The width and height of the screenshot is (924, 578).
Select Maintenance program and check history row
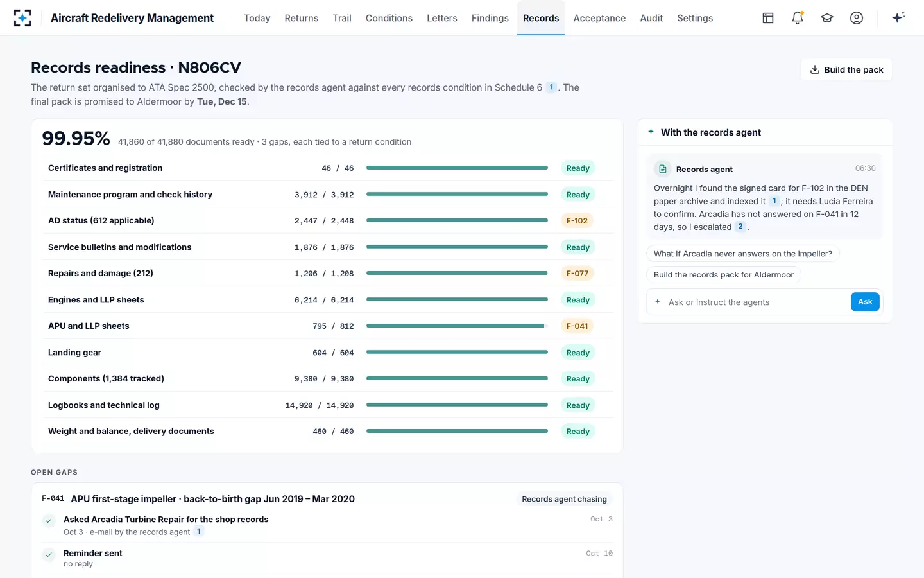[x=327, y=195]
